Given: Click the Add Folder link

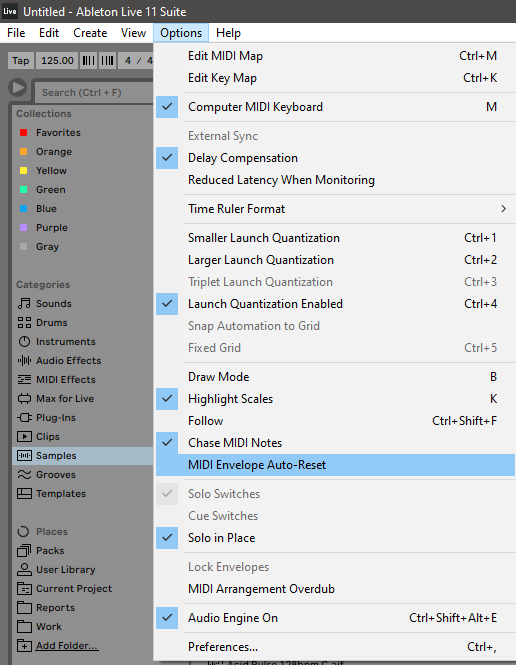Looking at the screenshot, I should 67,645.
